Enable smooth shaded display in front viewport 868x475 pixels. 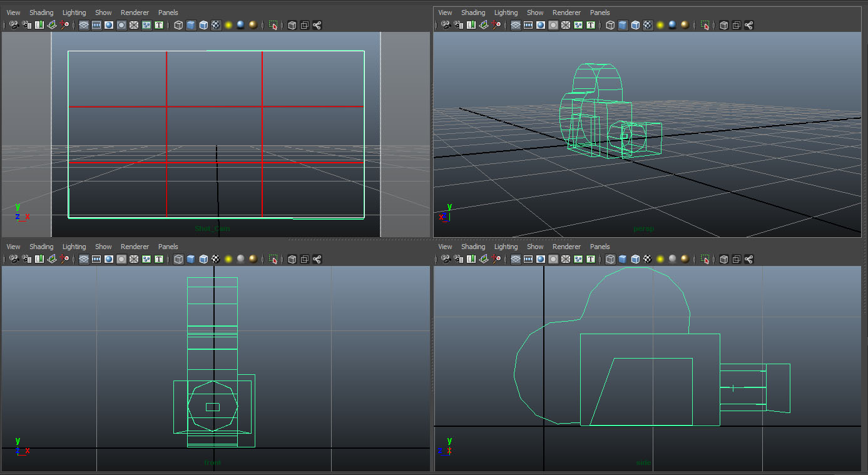point(190,259)
